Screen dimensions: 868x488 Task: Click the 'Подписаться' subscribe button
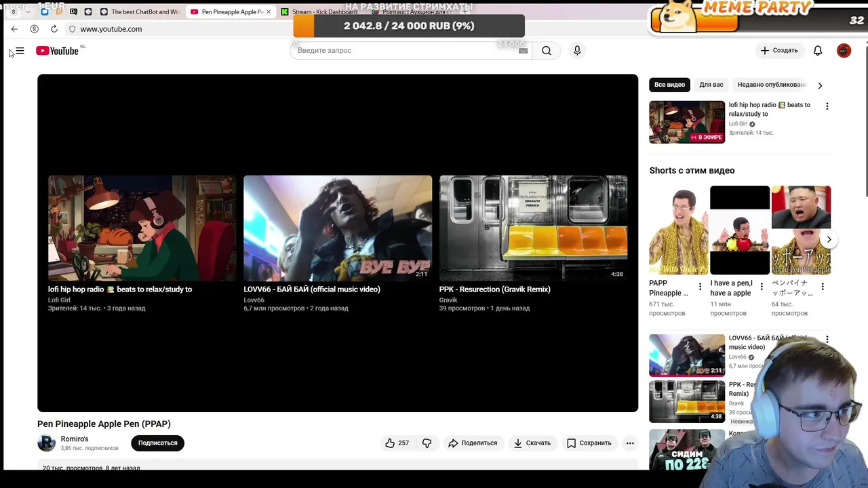[x=158, y=443]
